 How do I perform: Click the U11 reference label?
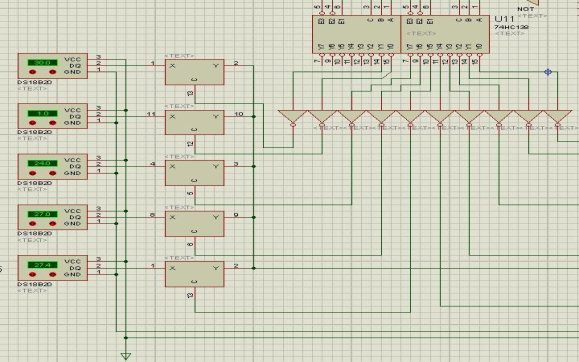coord(504,19)
